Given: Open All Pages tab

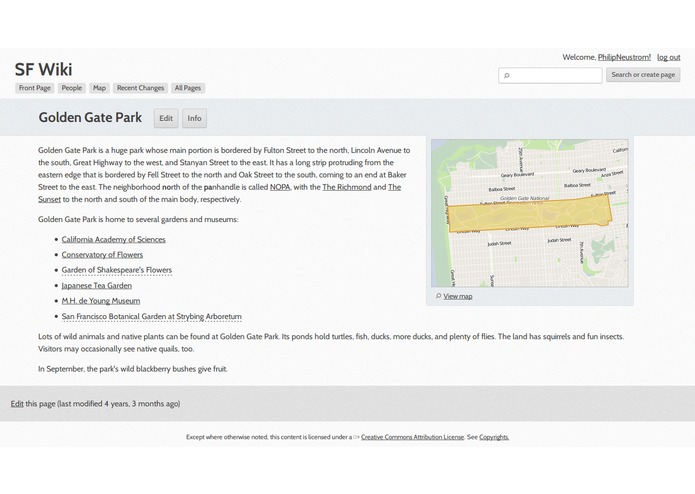Looking at the screenshot, I should coord(188,88).
